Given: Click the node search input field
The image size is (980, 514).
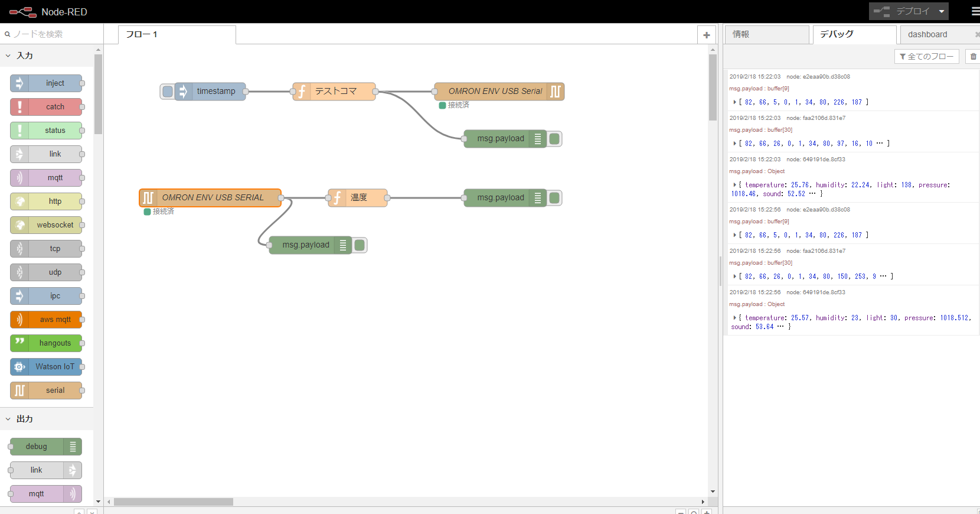Looking at the screenshot, I should (x=53, y=34).
